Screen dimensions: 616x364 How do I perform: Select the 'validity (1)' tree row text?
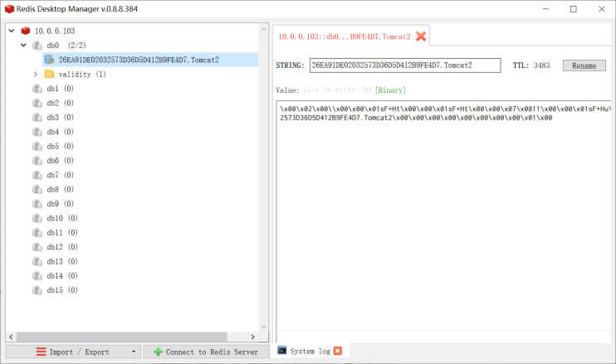click(82, 74)
